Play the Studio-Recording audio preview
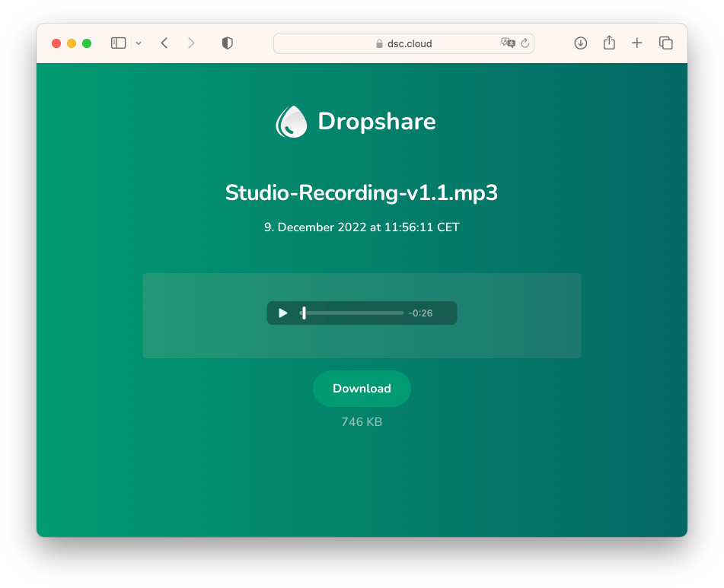724x588 pixels. 282,313
